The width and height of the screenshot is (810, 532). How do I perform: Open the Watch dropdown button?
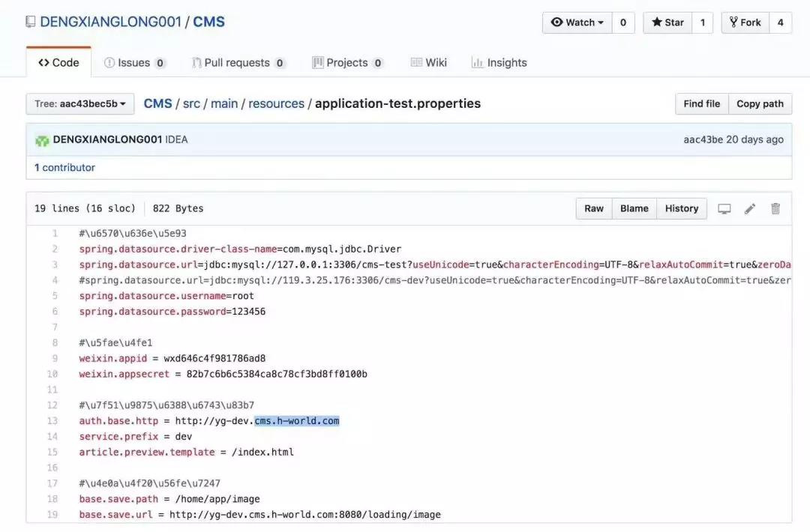click(x=577, y=22)
